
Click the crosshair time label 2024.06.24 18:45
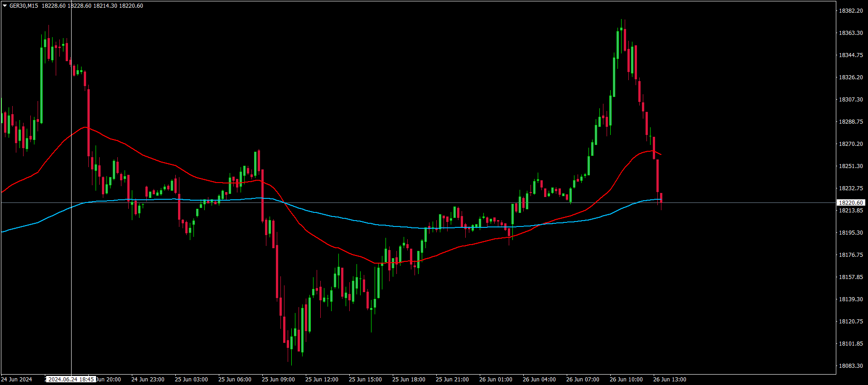tap(71, 379)
